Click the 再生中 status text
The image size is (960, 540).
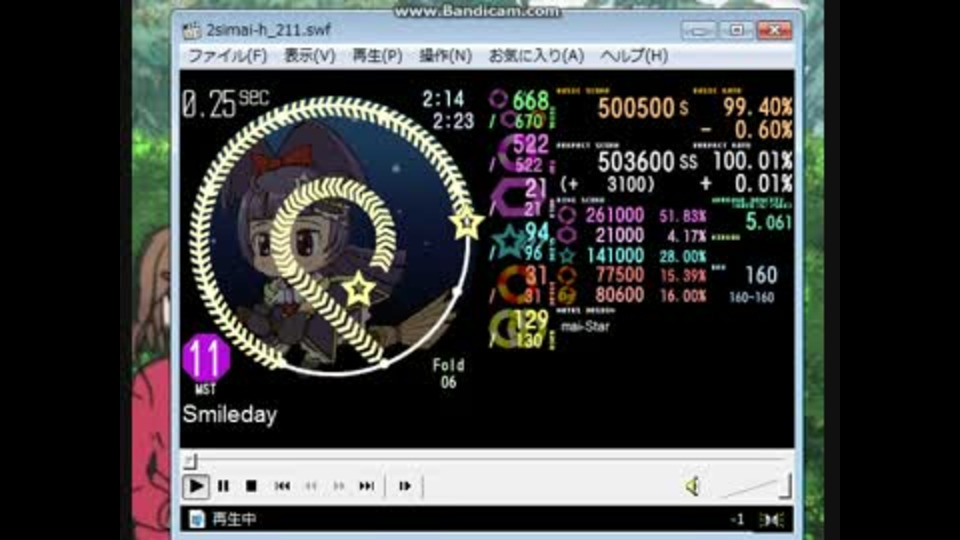coord(234,519)
